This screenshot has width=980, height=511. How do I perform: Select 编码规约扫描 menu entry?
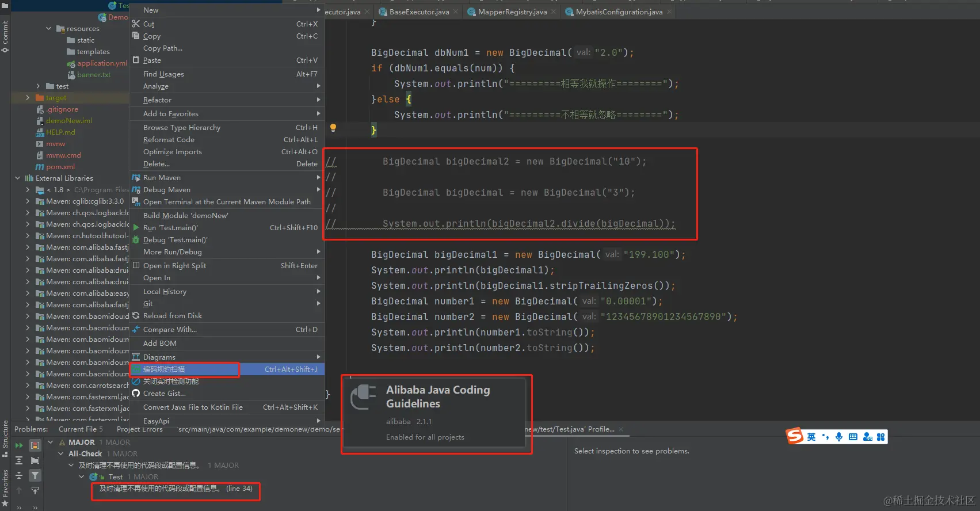(x=227, y=369)
